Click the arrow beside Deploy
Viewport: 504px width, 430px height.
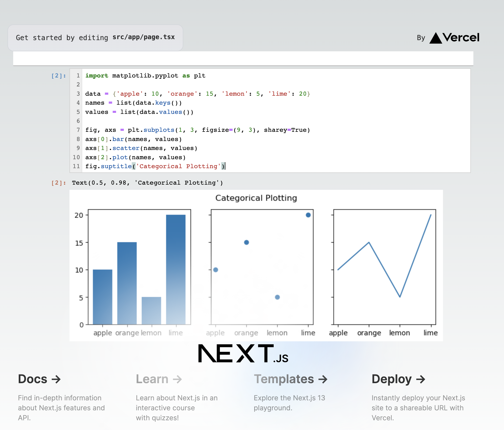(x=421, y=379)
